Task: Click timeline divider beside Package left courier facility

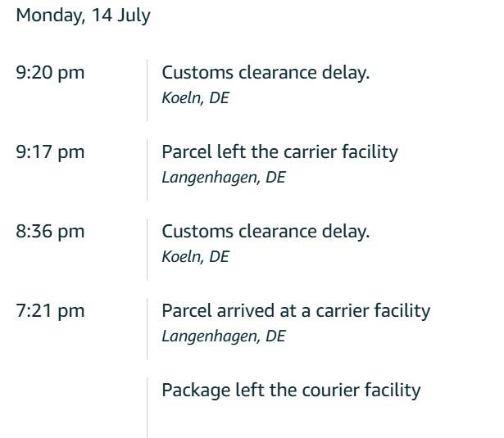Action: (148, 408)
